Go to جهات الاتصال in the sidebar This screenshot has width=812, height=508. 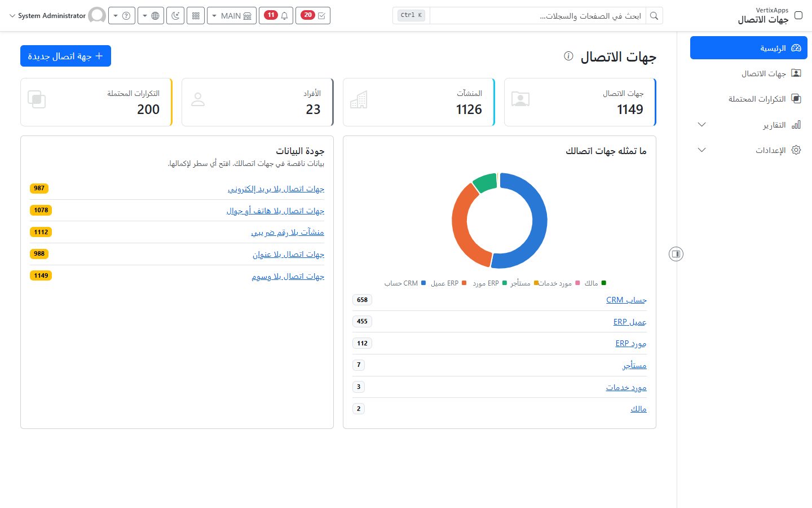[749, 73]
